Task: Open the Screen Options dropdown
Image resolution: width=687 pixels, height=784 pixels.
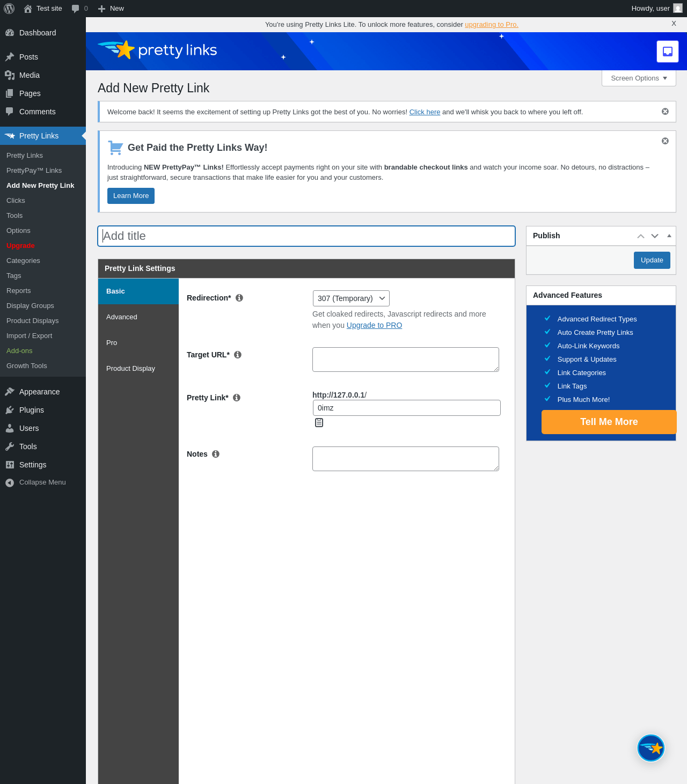Action: point(639,78)
